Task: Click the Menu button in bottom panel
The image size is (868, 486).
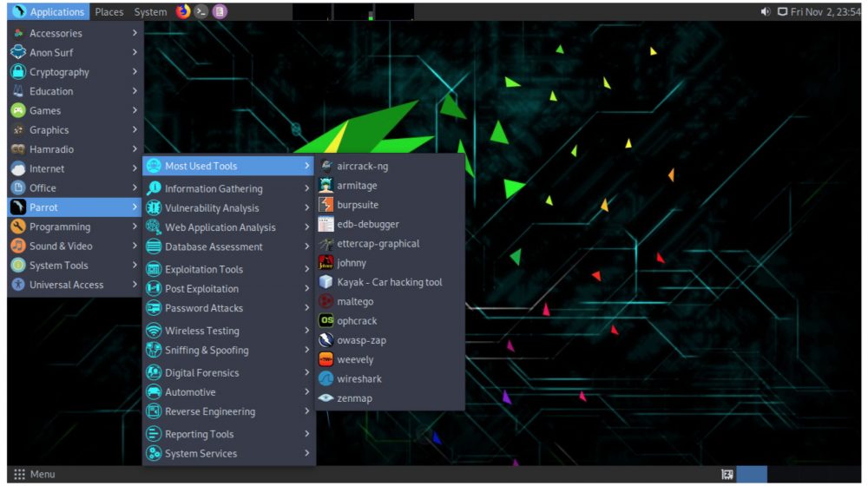Action: [35, 474]
